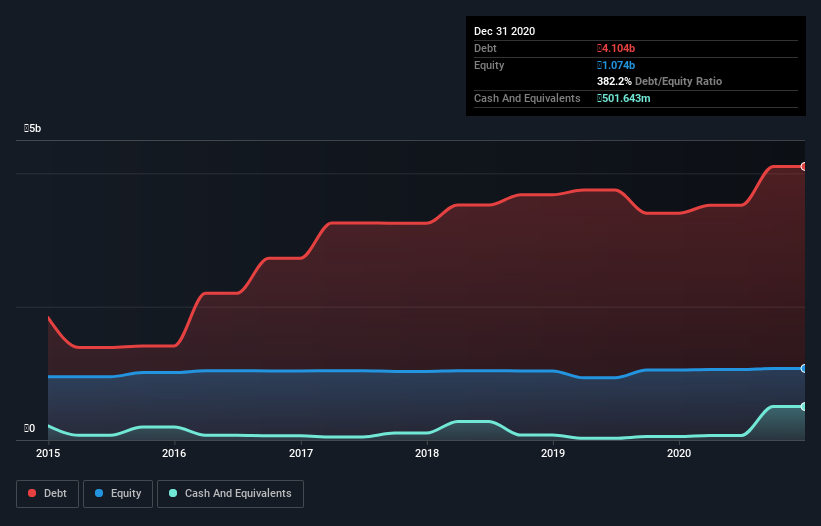Click the 382.2% Debt/Equity Ratio text
Image resolution: width=821 pixels, height=526 pixels.
(659, 82)
